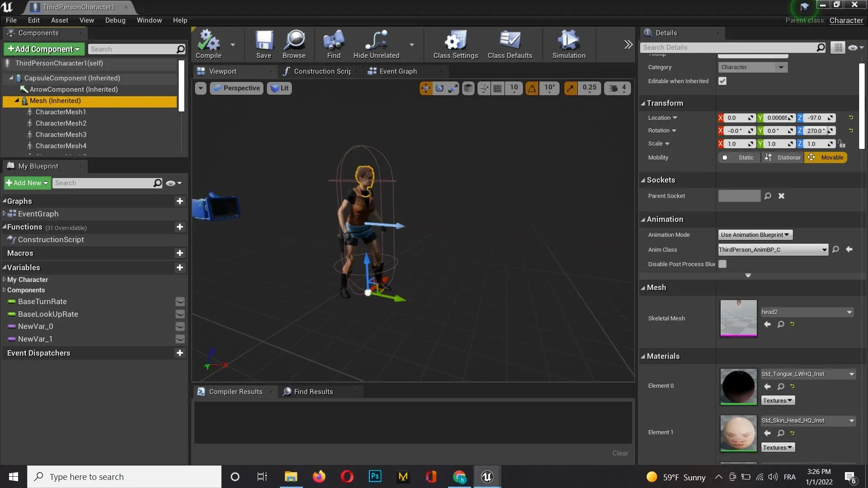Switch to the Construction Script tab
The width and height of the screenshot is (868, 488).
321,71
